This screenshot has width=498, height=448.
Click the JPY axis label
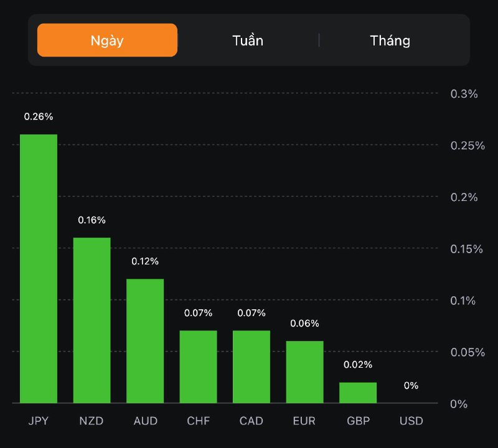click(39, 421)
